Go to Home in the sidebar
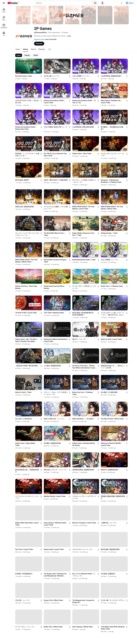137x644 pixels. 4,10
